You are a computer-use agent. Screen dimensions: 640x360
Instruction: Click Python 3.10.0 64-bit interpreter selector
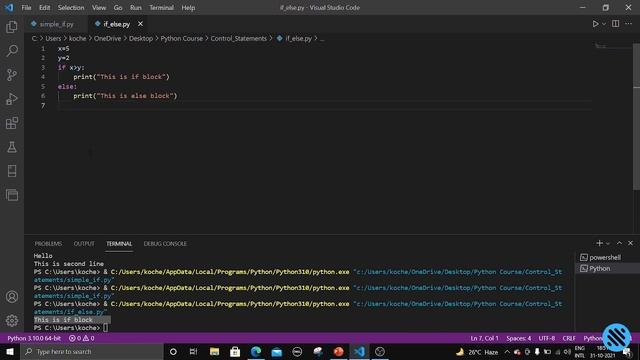point(34,338)
